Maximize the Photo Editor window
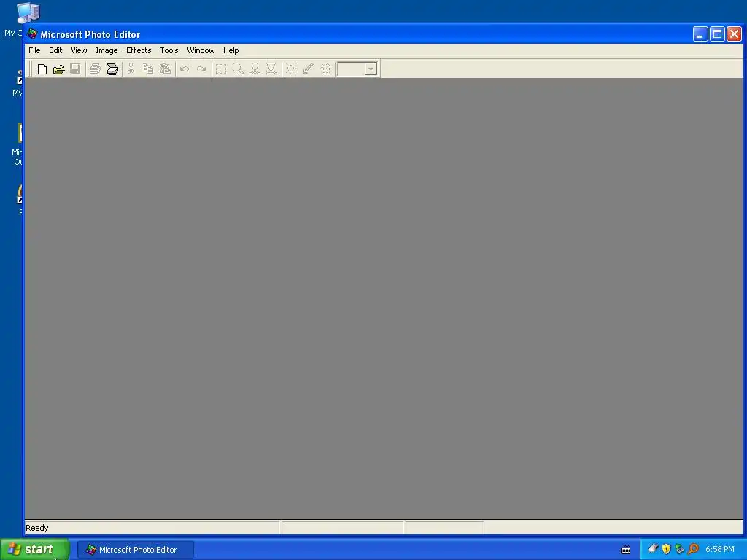 [x=717, y=34]
